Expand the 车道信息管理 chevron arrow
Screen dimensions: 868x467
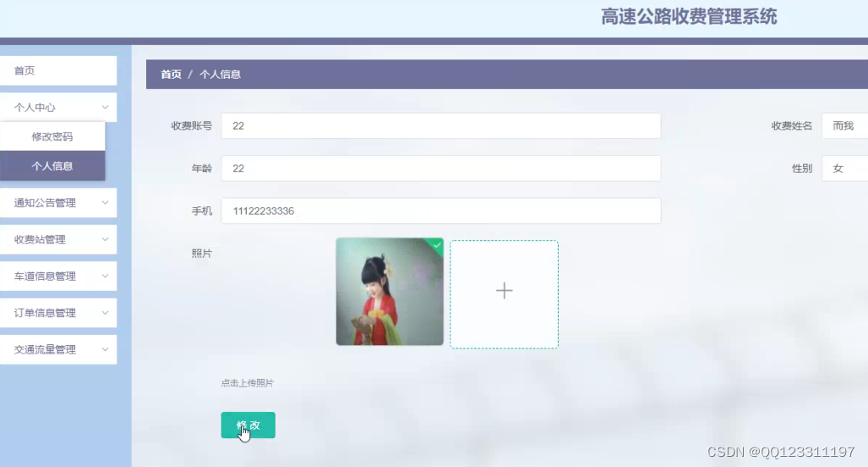[105, 276]
